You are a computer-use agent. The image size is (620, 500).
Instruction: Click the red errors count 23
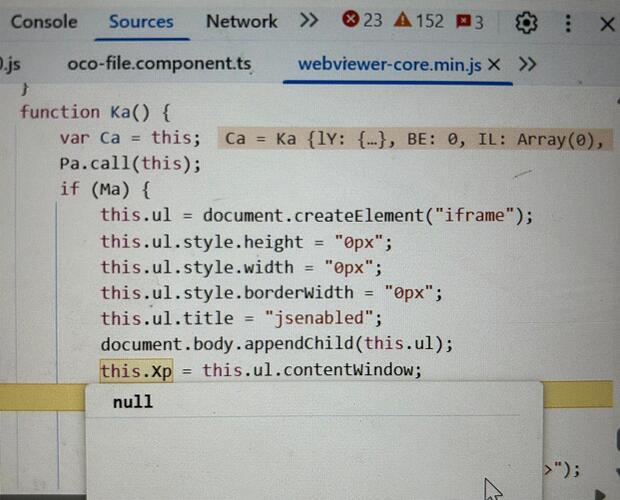tap(362, 20)
